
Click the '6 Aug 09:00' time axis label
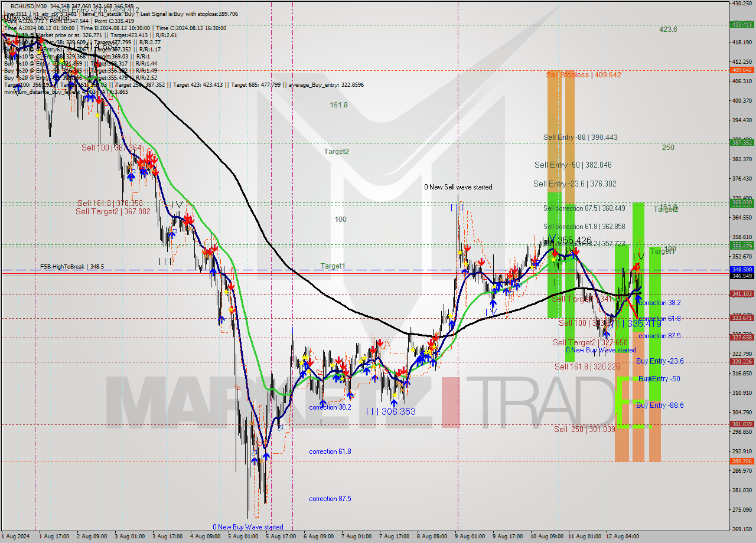pyautogui.click(x=318, y=537)
